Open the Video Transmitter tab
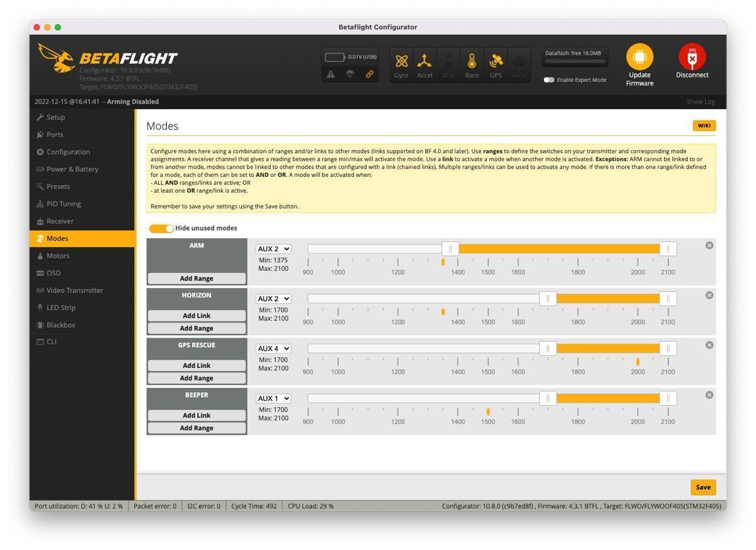This screenshot has height=550, width=756. [x=82, y=290]
